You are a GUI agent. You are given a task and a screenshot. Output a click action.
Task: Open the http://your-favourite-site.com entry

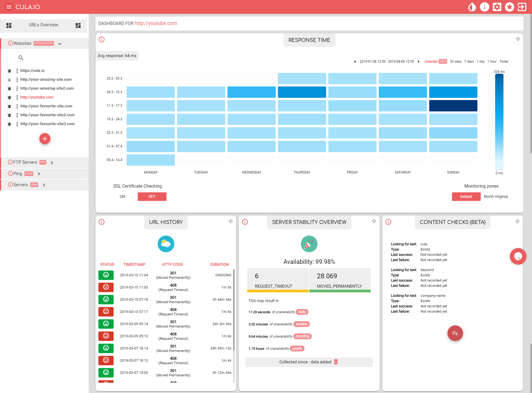(46, 106)
